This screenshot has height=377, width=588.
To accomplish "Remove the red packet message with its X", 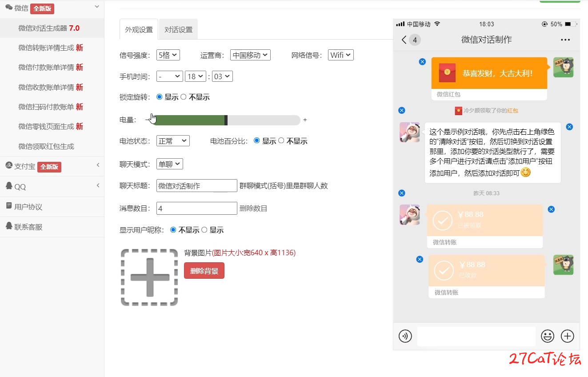I will click(x=422, y=62).
